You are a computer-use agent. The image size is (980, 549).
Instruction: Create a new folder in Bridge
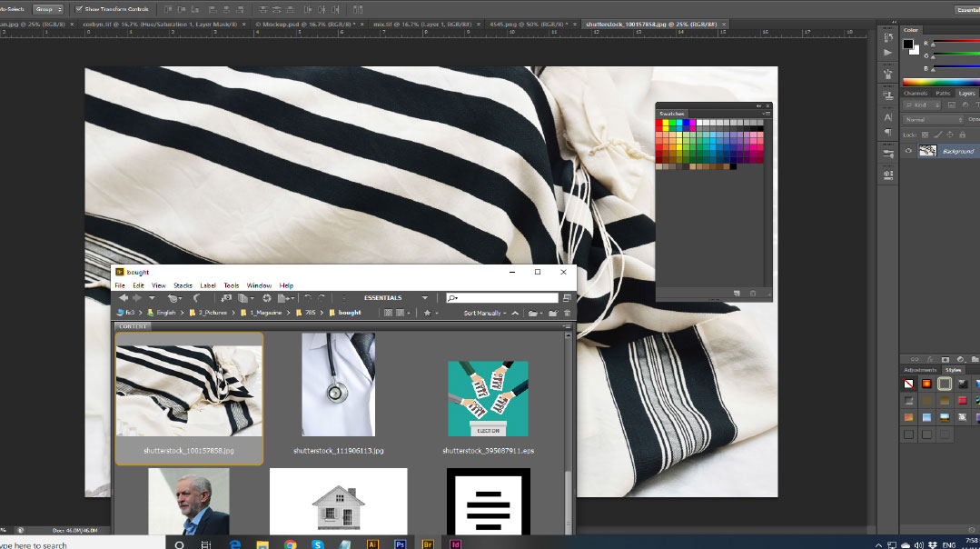click(x=553, y=314)
